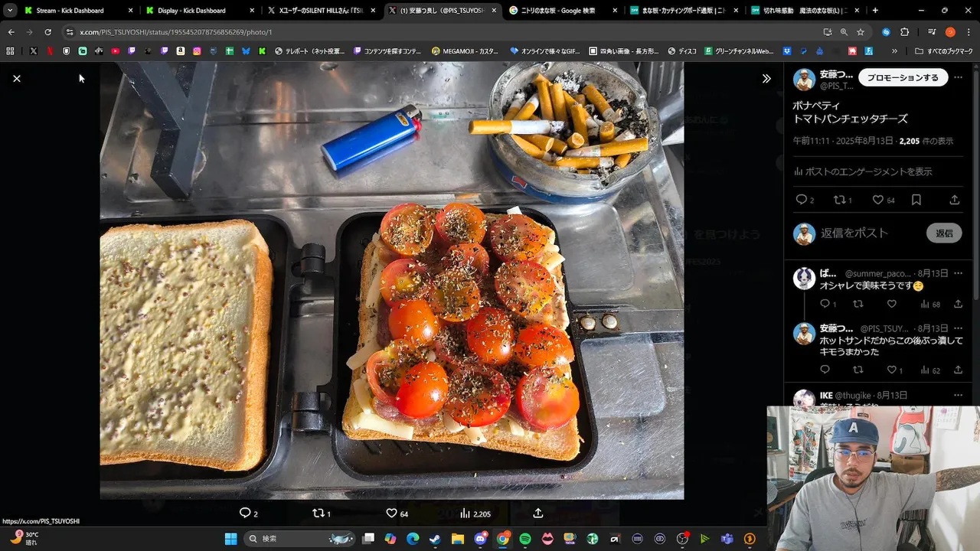The image size is (980, 551).
Task: Bookmark the main post in the sidebar
Action: click(x=916, y=200)
